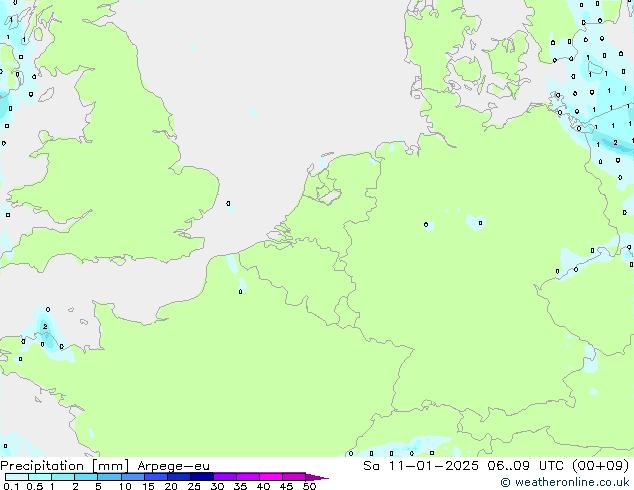Click the '30' legend scale label

pyautogui.click(x=217, y=486)
